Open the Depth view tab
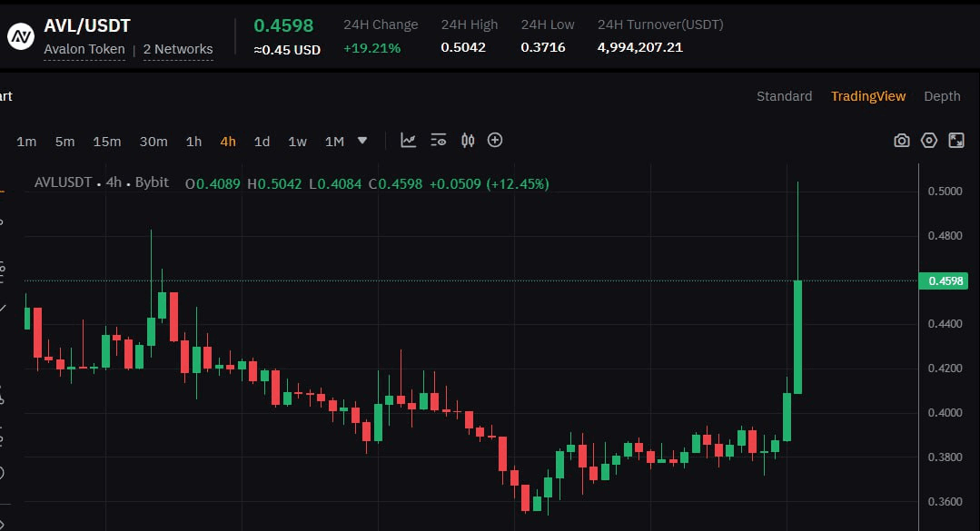The width and height of the screenshot is (980, 531). (942, 95)
